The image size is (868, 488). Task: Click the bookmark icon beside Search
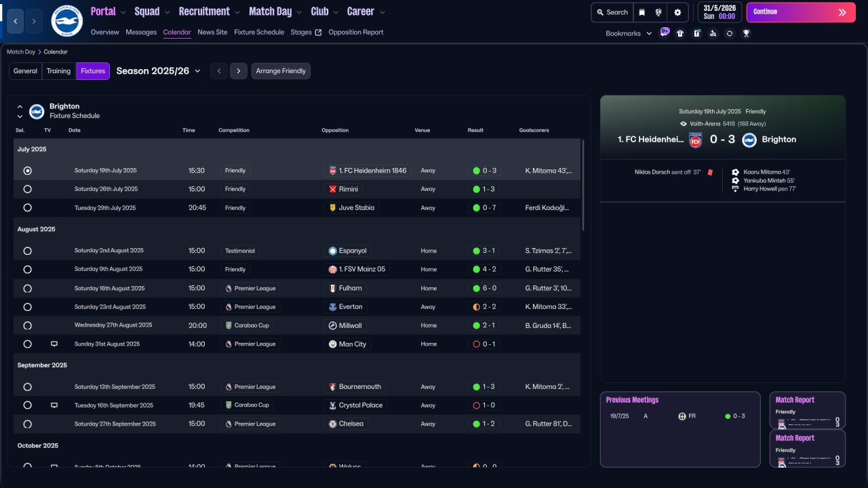[x=642, y=12]
